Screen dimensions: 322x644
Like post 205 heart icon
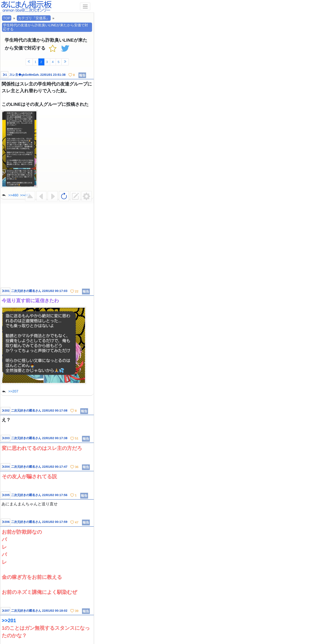coord(72,495)
